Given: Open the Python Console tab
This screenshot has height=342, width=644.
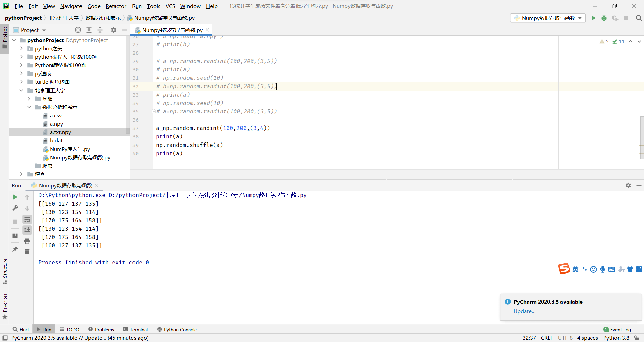Looking at the screenshot, I should 177,330.
